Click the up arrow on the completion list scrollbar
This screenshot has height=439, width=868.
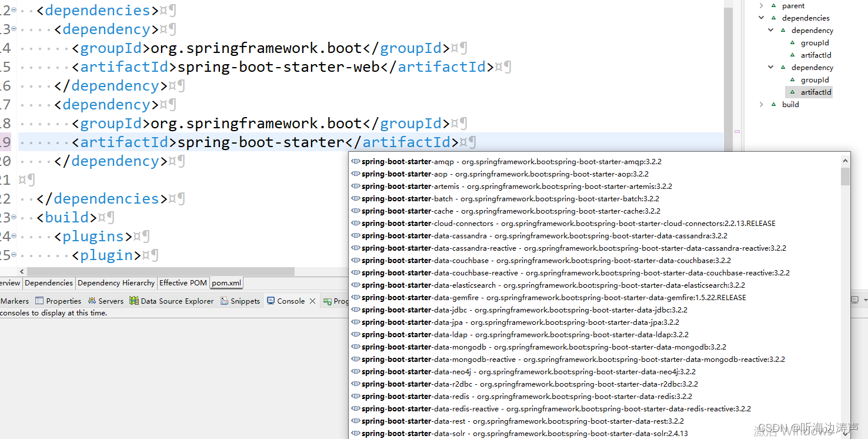click(x=845, y=159)
